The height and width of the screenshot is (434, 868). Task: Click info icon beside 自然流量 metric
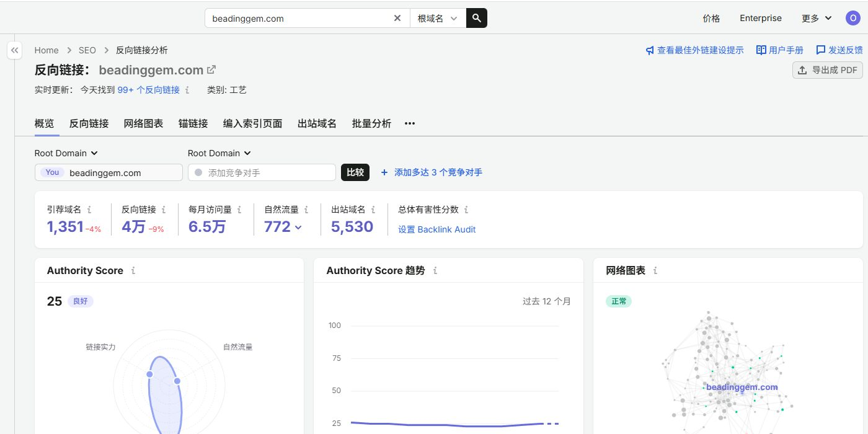point(306,210)
